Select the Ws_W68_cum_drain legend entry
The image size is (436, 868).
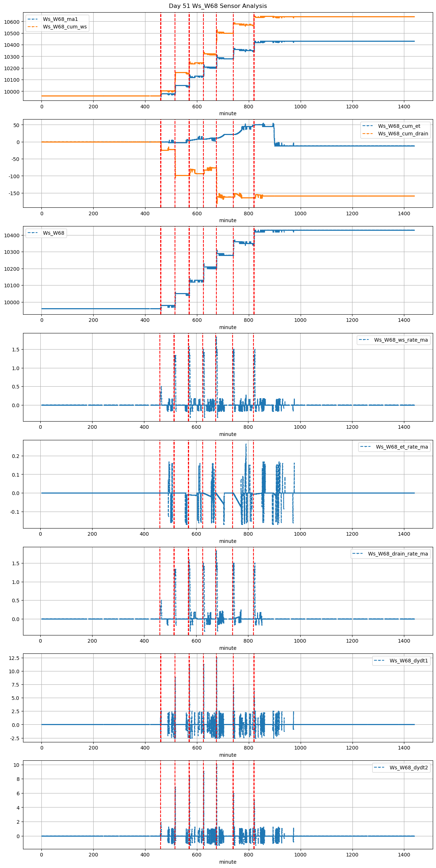tap(403, 134)
